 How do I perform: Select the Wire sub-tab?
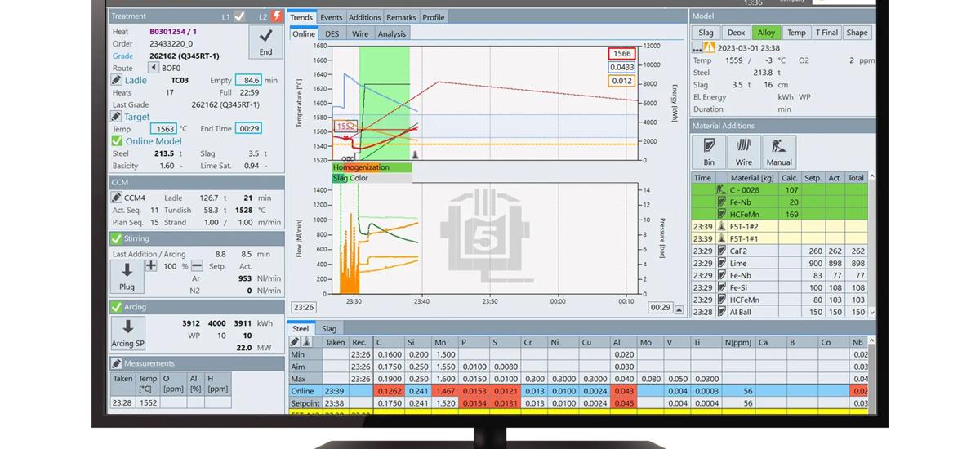[360, 34]
